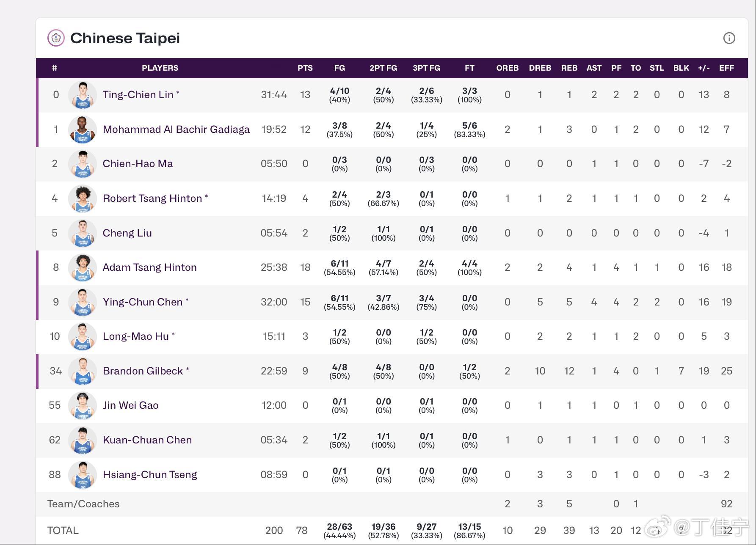
Task: Open Adam Tsang Hinton profile link
Action: tap(149, 267)
